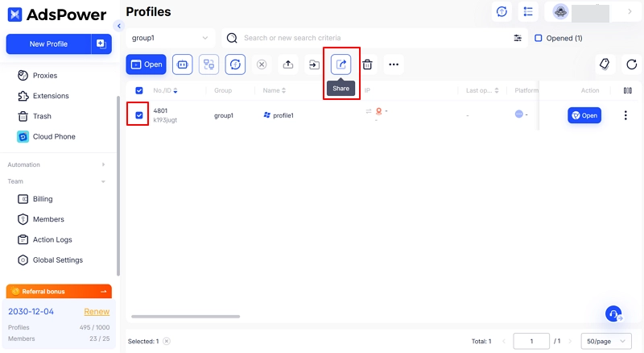Click the filter sliders icon in search bar
This screenshot has height=353, width=644.
(x=518, y=38)
